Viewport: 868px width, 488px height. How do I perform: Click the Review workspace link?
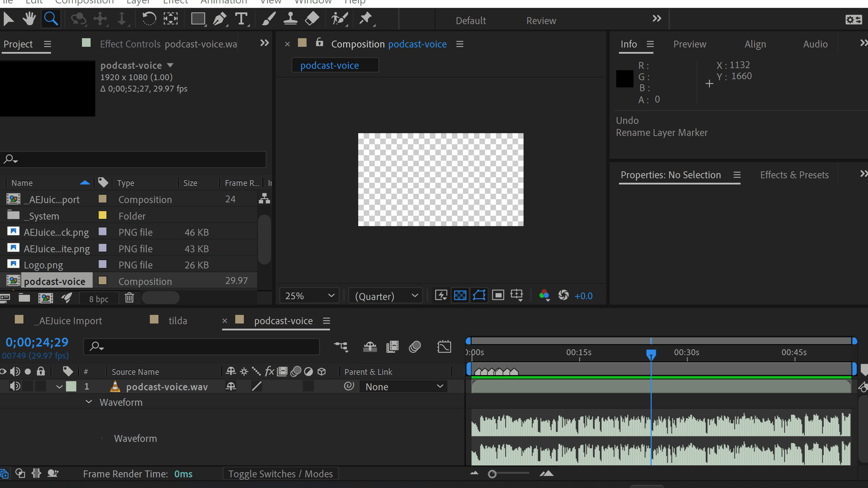coord(541,21)
